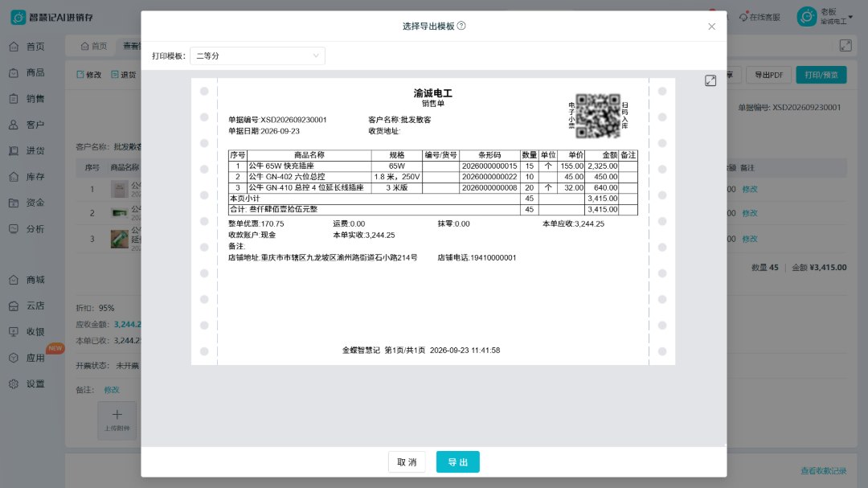Click the 修改 edit toolbar button

click(x=88, y=75)
